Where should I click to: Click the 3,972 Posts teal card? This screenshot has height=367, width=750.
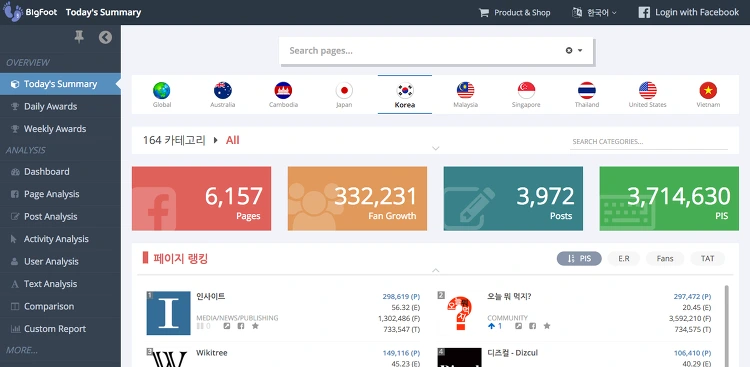pyautogui.click(x=513, y=199)
